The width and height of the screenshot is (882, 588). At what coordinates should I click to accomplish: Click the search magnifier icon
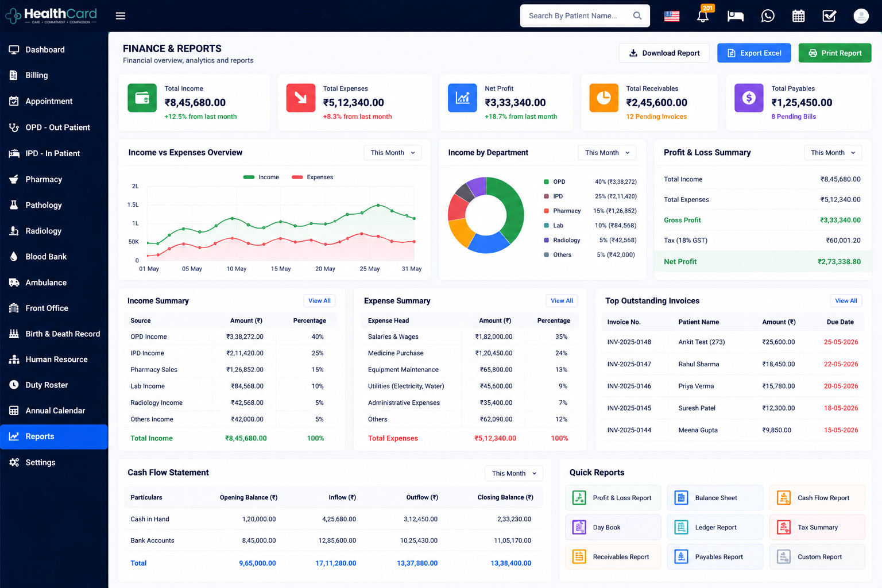pyautogui.click(x=637, y=16)
